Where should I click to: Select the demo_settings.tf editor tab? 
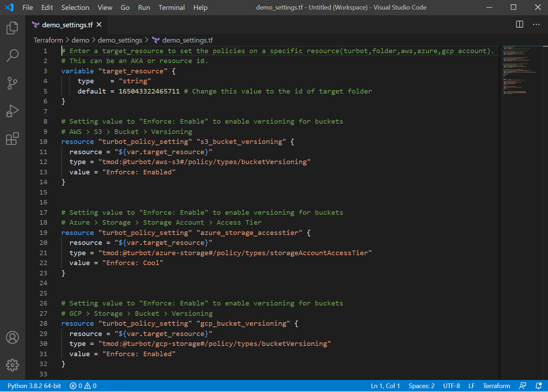click(x=67, y=25)
